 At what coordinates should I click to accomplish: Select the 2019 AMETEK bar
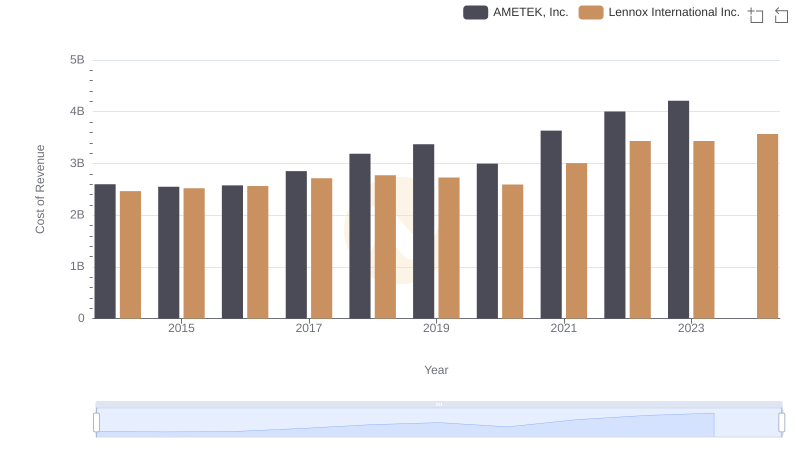(423, 231)
